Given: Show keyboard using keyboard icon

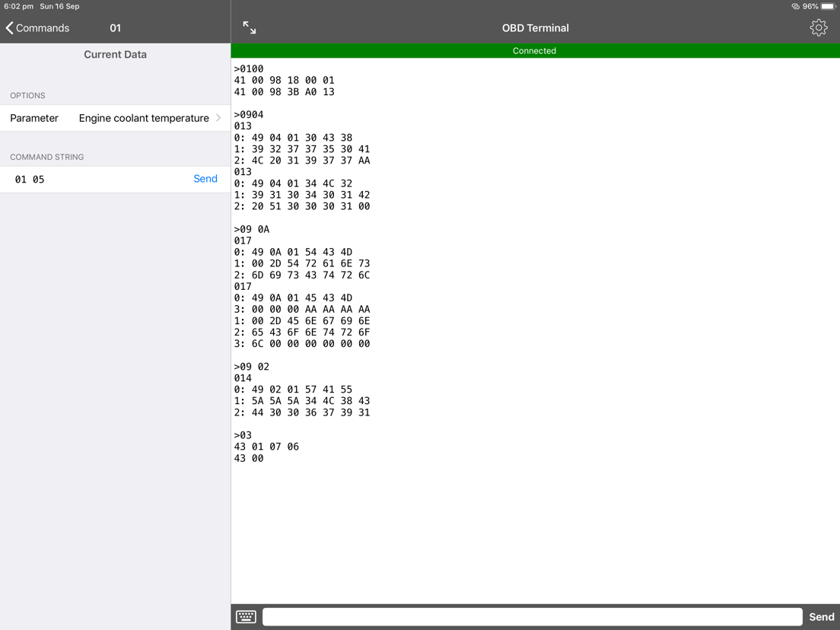Looking at the screenshot, I should click(x=246, y=616).
